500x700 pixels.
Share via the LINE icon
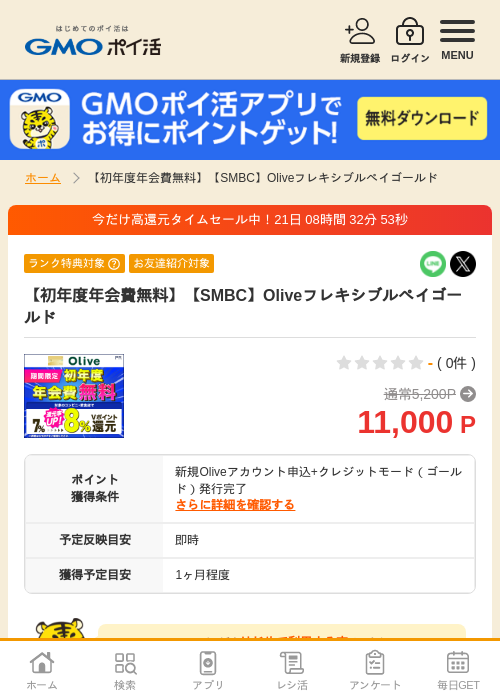433,264
